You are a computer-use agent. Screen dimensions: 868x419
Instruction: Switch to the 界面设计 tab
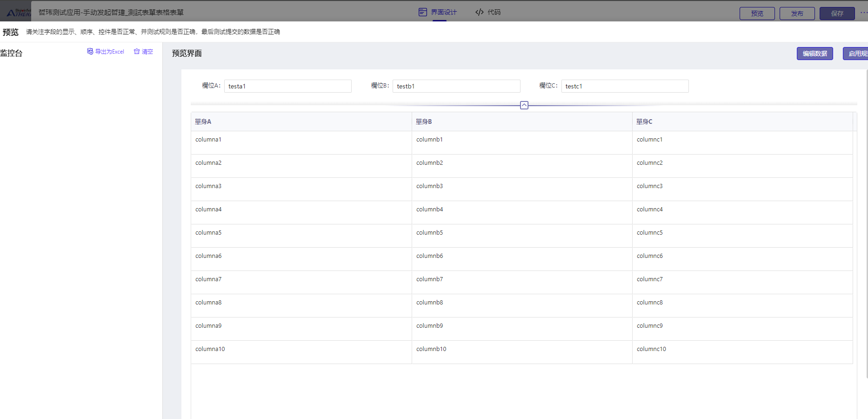click(438, 12)
